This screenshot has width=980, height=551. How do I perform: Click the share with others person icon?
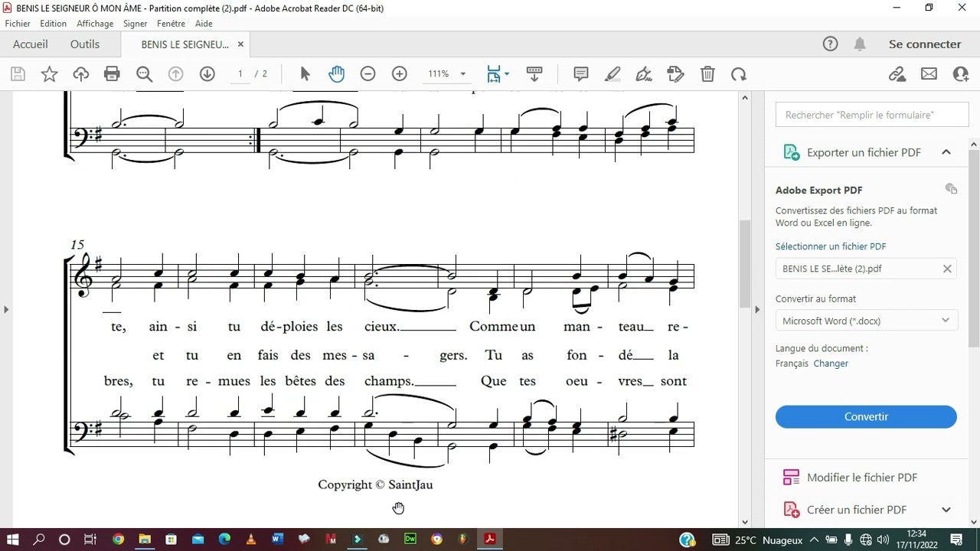(x=961, y=74)
